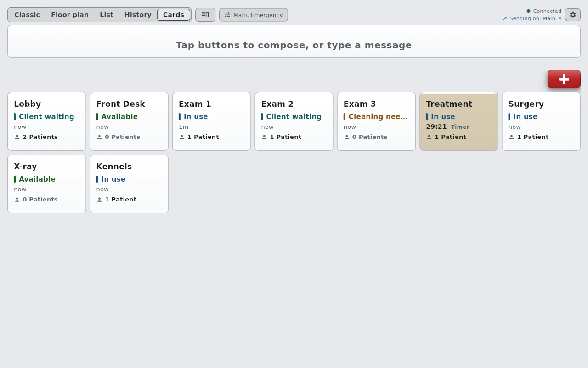This screenshot has width=588, height=368.
Task: Expand the Sending on: Main dropdown arrow
Action: click(560, 19)
